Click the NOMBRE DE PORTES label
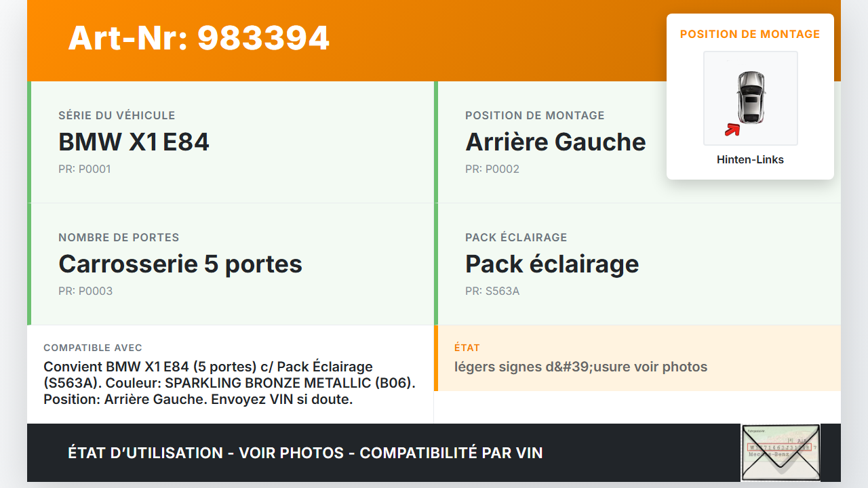The width and height of the screenshot is (868, 488). point(119,237)
